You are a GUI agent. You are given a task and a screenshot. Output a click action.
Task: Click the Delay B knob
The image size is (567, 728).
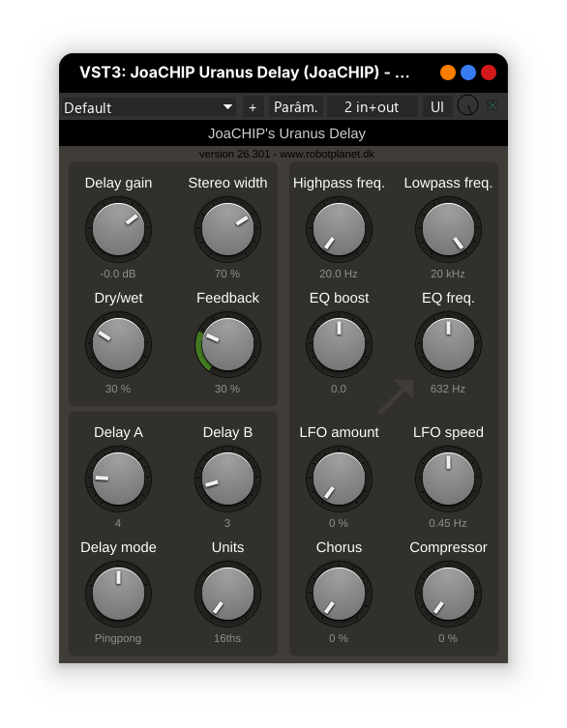click(x=227, y=479)
